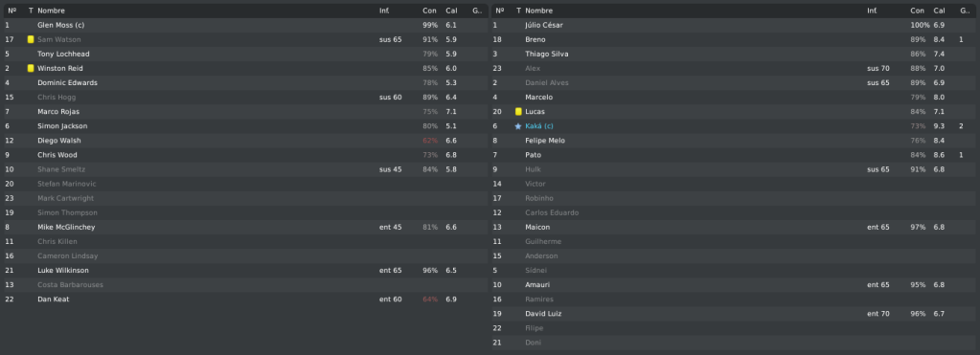Click the yellow card next to Lucas

coord(518,112)
